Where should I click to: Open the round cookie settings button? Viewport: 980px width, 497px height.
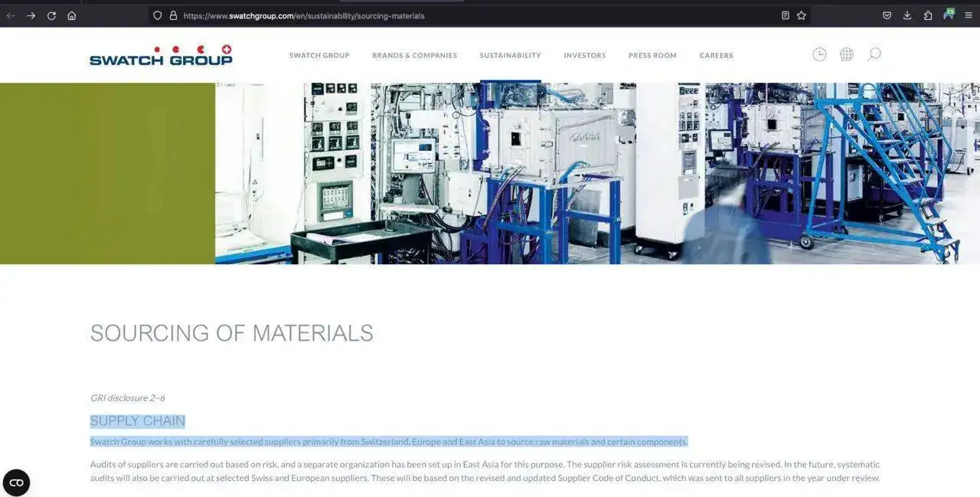tap(16, 482)
